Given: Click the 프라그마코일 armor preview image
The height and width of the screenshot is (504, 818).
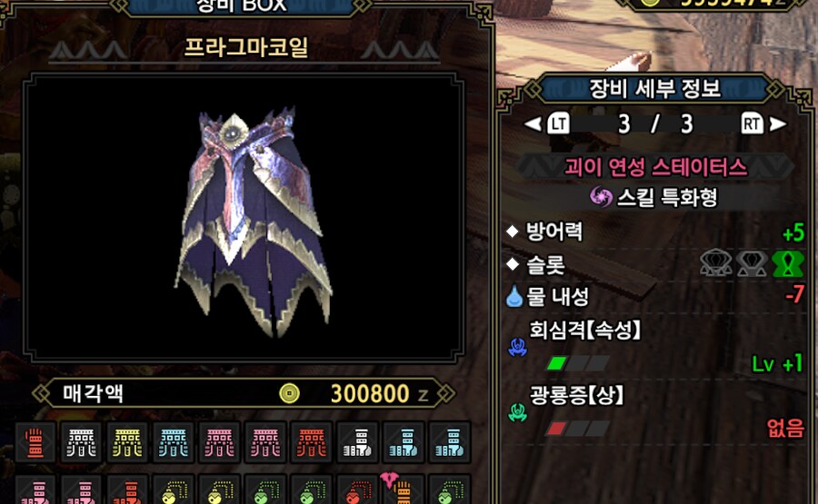Looking at the screenshot, I should [x=243, y=218].
